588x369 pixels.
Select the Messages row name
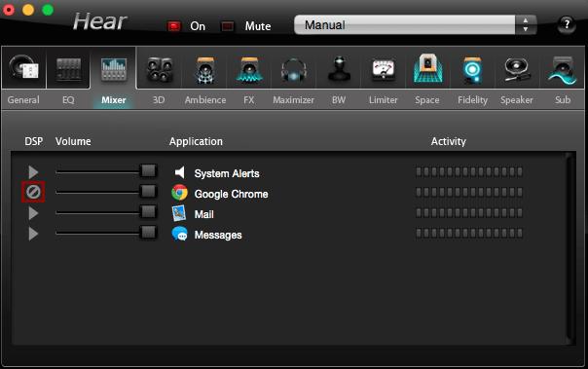click(218, 235)
